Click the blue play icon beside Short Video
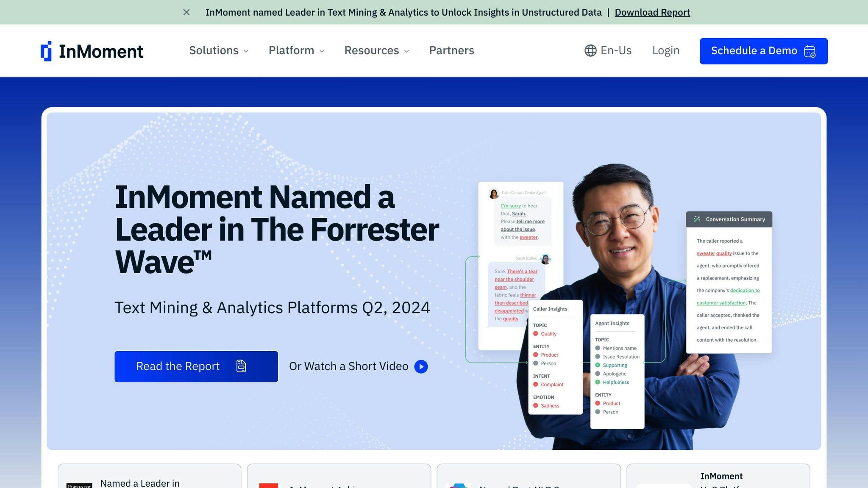The image size is (868, 488). (421, 366)
